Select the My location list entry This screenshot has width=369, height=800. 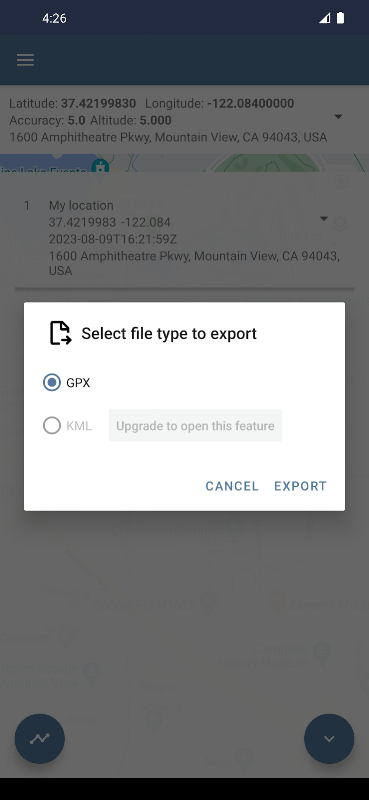(184, 238)
